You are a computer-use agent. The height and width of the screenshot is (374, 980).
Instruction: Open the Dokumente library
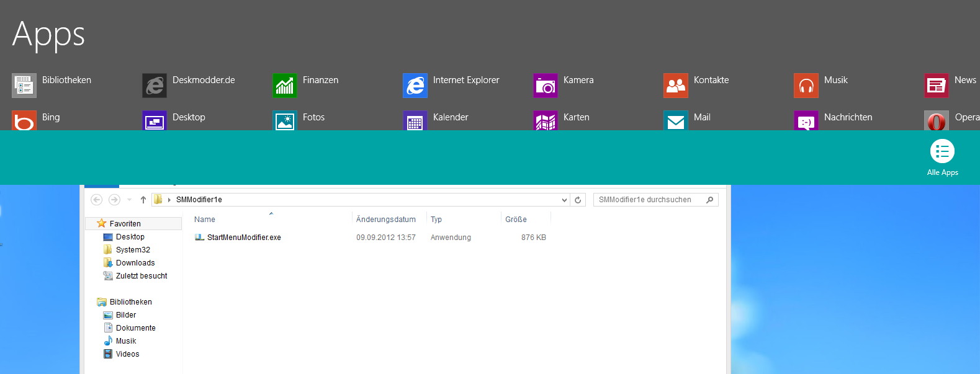135,328
